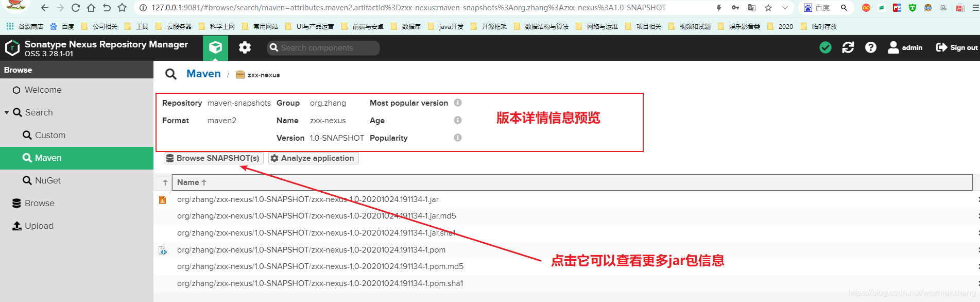980x302 pixels.
Task: Focus the Search components field
Action: (x=323, y=48)
